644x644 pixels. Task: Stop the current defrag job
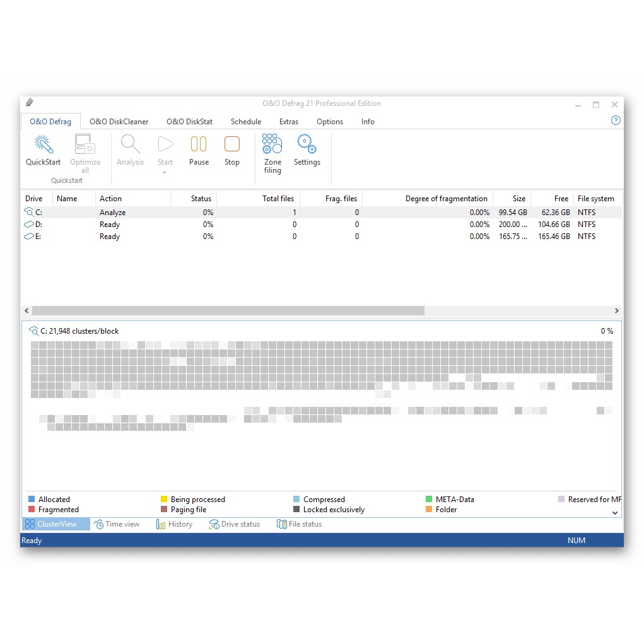[x=232, y=144]
